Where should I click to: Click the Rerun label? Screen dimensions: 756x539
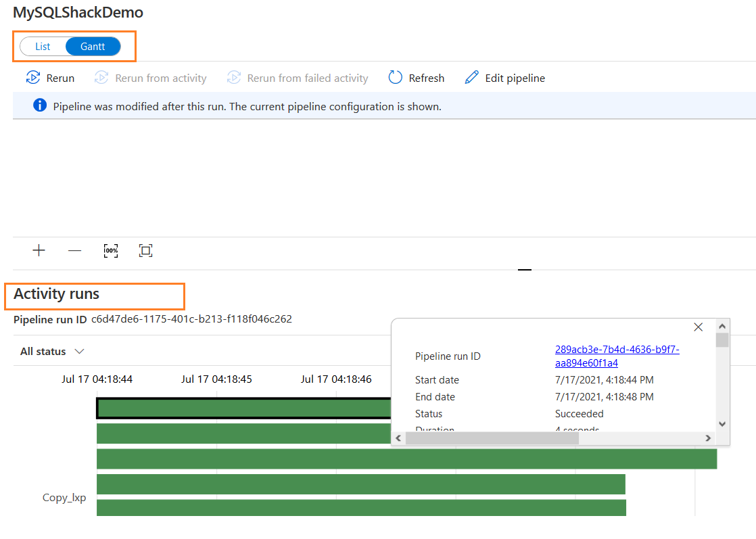click(x=60, y=78)
